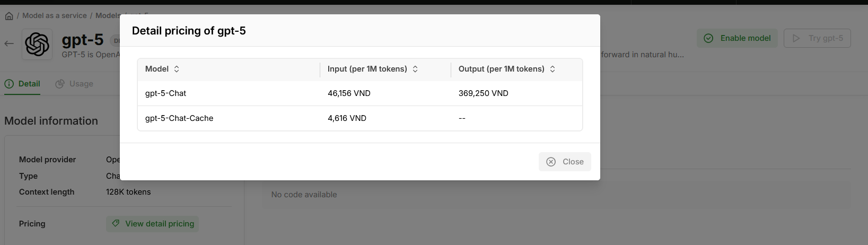Navigate to the Models breadcrumb link
Image resolution: width=868 pixels, height=245 pixels.
[x=108, y=16]
